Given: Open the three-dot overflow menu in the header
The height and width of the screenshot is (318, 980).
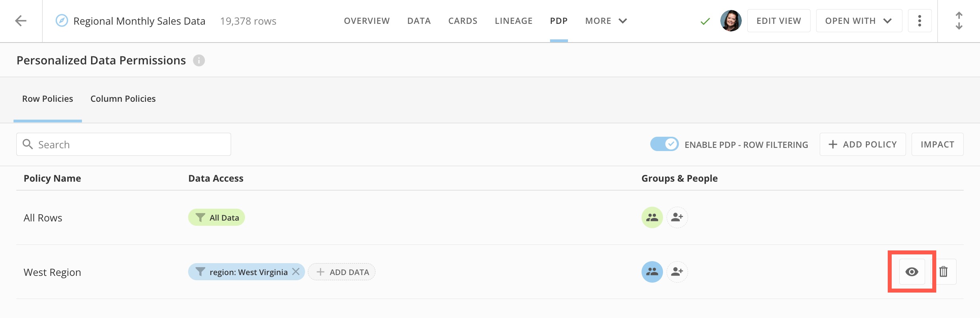Looking at the screenshot, I should point(920,21).
